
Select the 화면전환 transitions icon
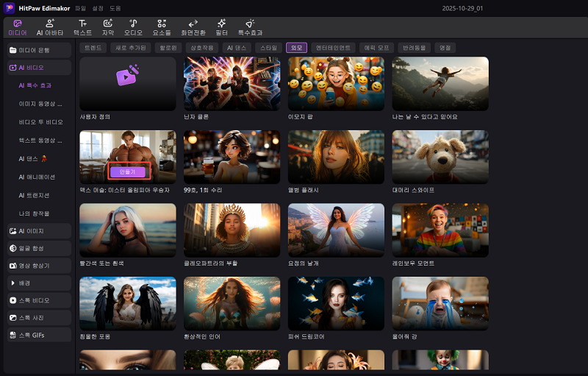[x=193, y=27]
